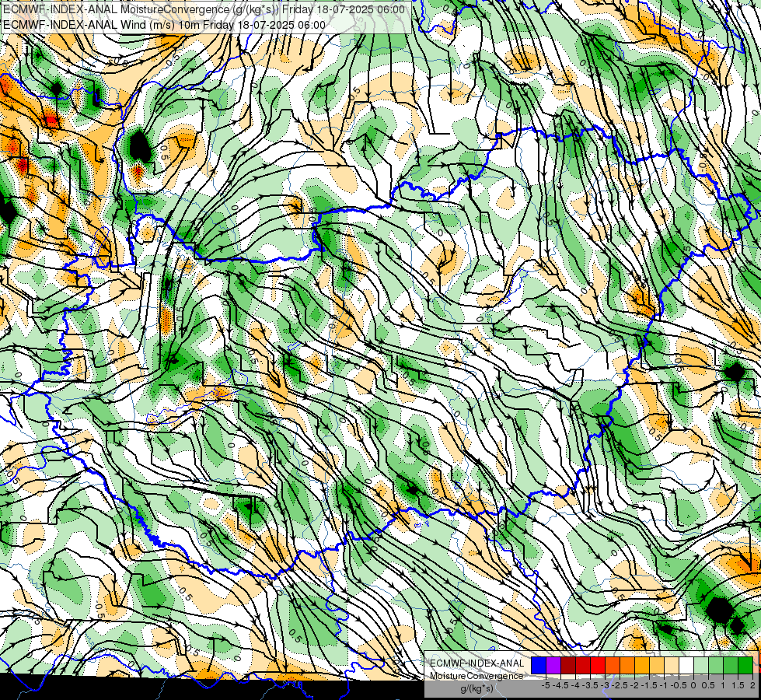Click the -2.5 tick label on the legend

(620, 685)
